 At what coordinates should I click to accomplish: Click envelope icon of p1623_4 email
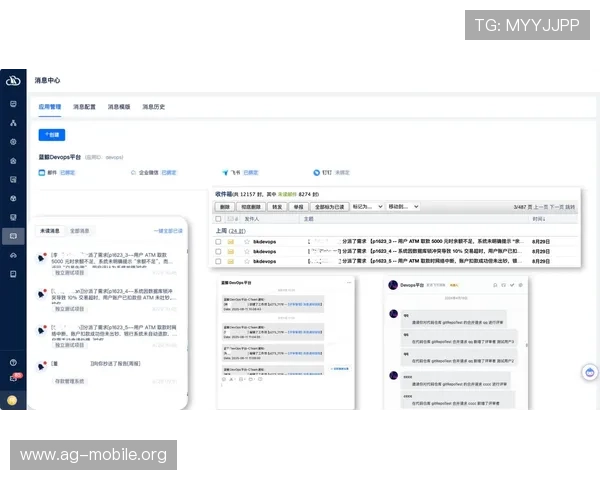click(231, 251)
